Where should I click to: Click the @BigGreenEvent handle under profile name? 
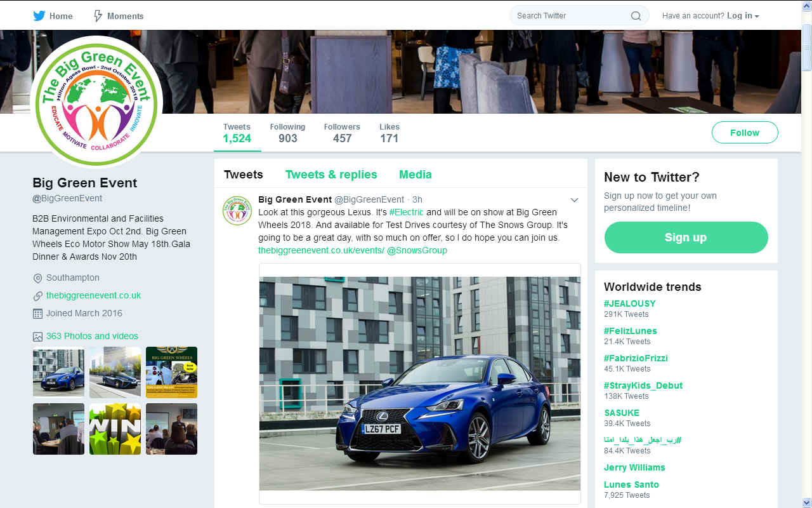67,198
